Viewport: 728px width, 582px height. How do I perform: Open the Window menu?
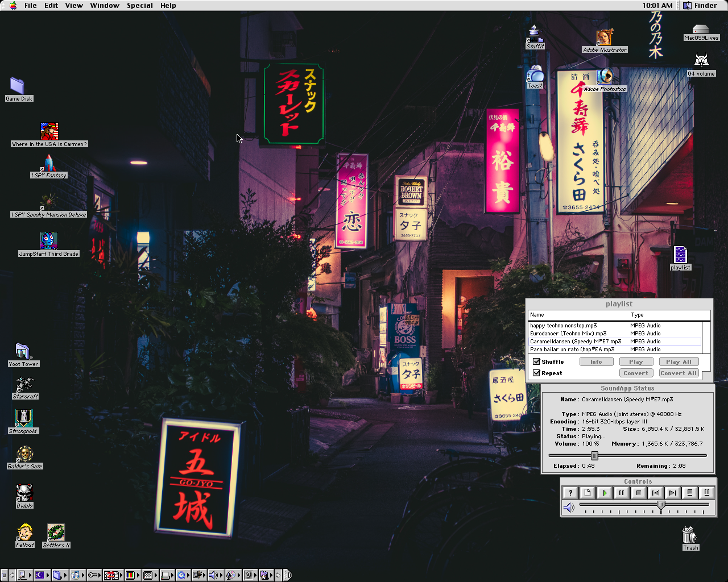105,6
